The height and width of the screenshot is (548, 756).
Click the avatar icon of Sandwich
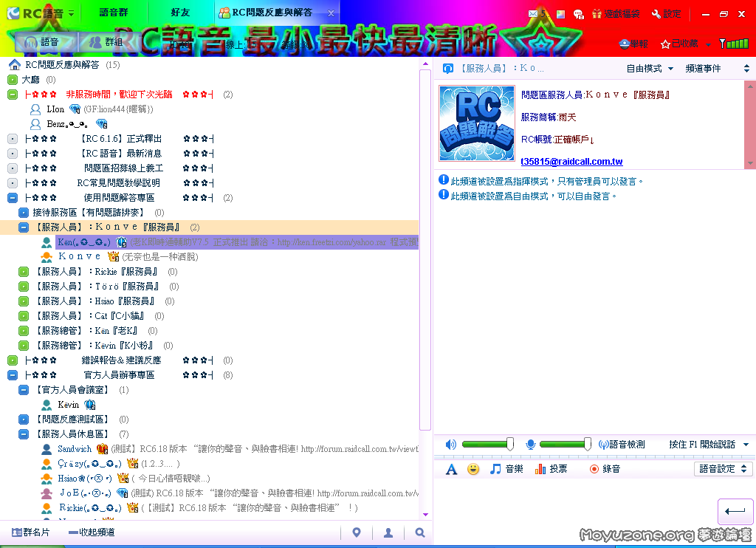coord(47,449)
